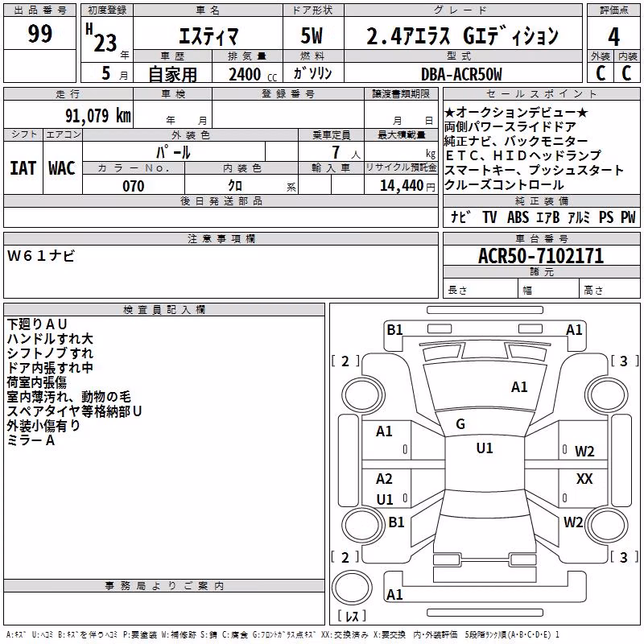Select model code DBA-ACR50W
Image resolution: width=644 pixels, height=644 pixels.
pos(461,74)
